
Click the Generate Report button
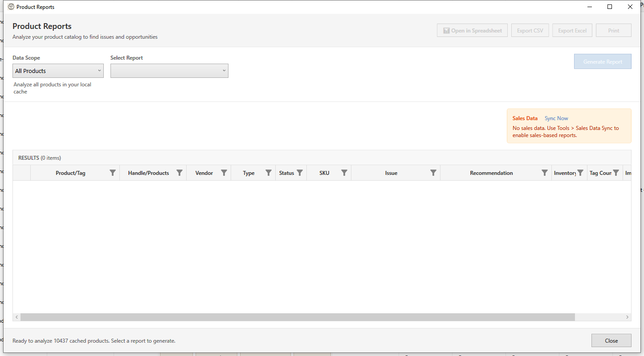click(603, 61)
